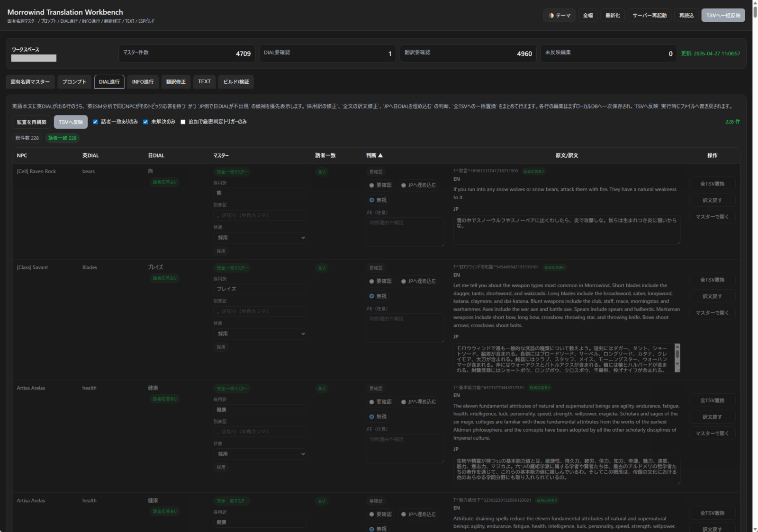Image resolution: width=758 pixels, height=532 pixels.
Task: Open 状態 dropdown in Savant Blades row
Action: pos(260,334)
